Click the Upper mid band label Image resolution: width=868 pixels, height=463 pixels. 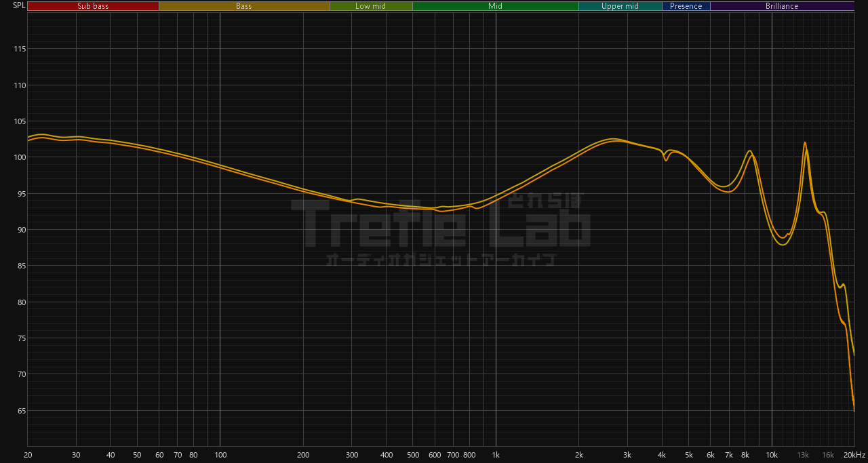tap(620, 6)
